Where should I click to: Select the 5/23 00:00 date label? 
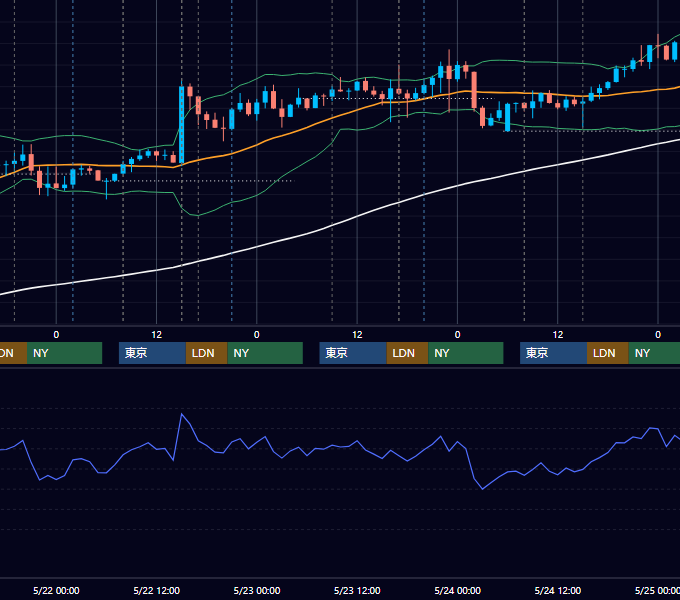(x=257, y=590)
